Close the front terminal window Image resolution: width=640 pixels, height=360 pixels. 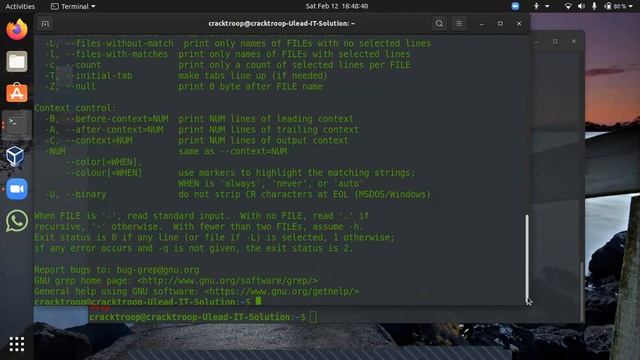tap(519, 24)
